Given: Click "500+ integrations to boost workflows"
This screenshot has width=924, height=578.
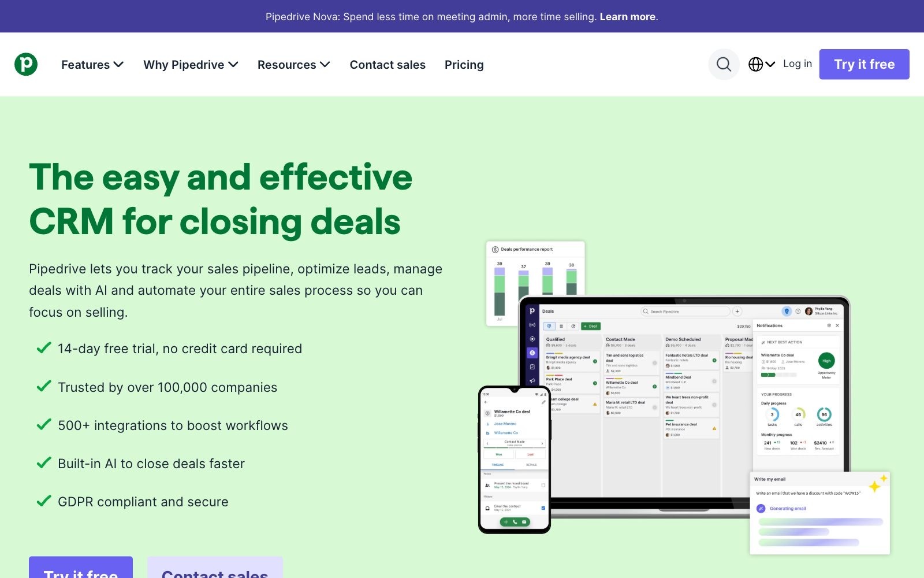Looking at the screenshot, I should pos(173,425).
